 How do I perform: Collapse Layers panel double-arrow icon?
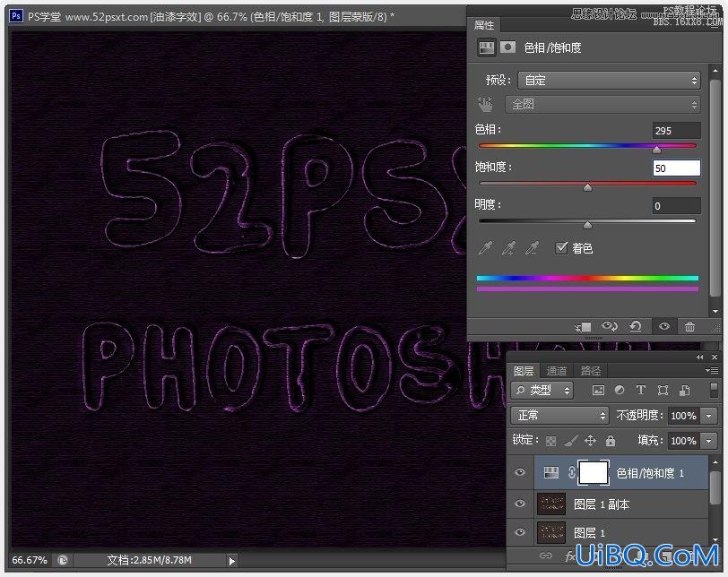699,357
